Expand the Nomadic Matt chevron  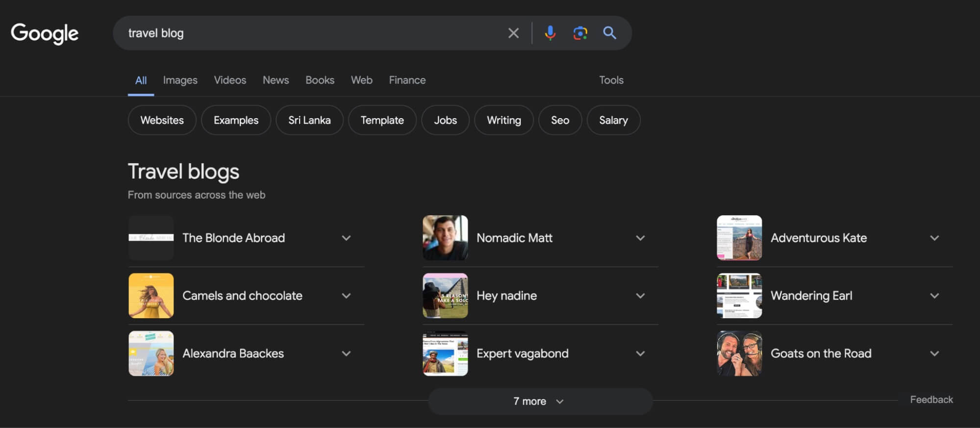click(640, 238)
